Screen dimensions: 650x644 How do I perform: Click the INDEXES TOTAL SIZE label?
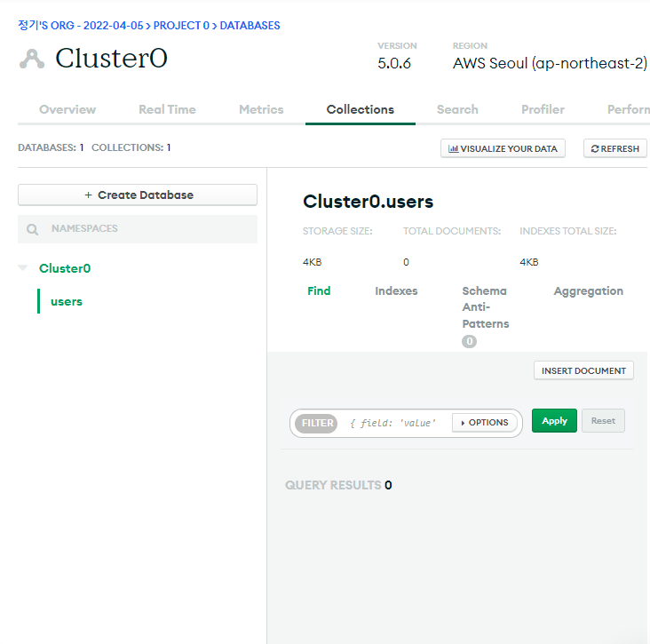click(x=568, y=231)
